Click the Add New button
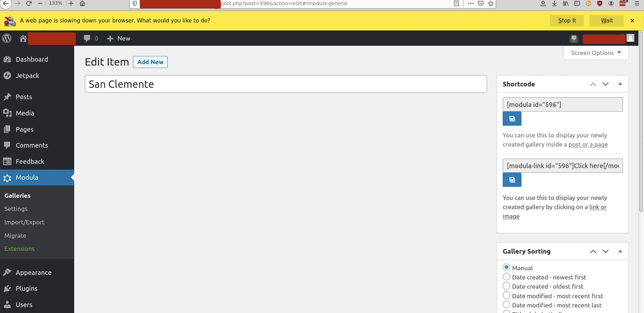This screenshot has height=313, width=644. [150, 62]
